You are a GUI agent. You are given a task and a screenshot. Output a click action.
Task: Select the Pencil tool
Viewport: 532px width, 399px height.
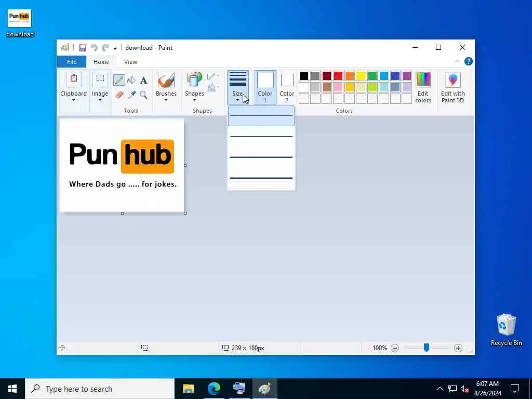pyautogui.click(x=119, y=81)
